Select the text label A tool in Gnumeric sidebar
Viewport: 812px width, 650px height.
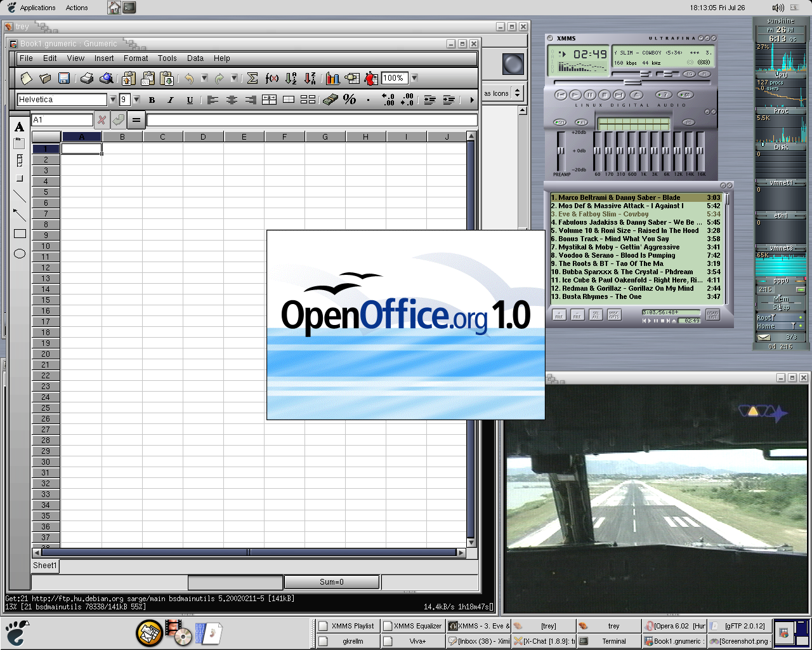[20, 127]
